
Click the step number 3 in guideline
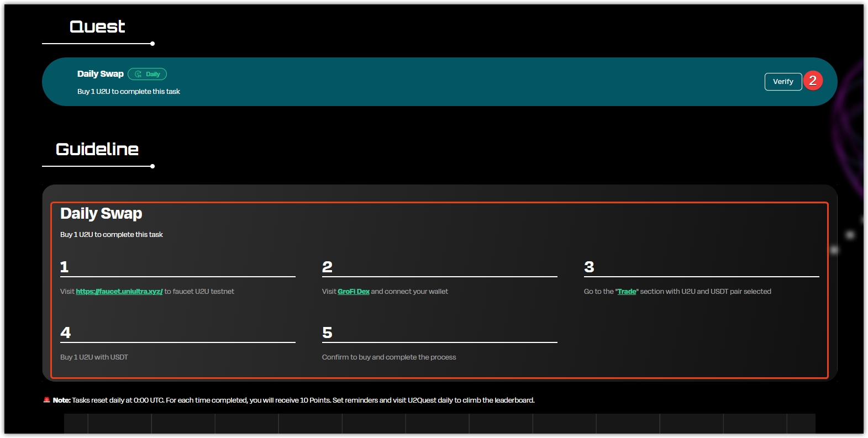click(x=589, y=267)
